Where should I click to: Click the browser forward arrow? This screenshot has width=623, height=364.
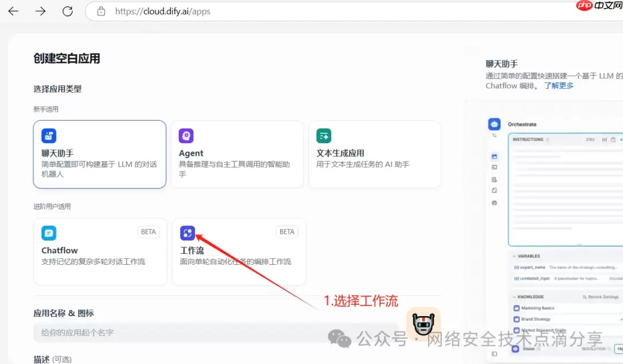(x=39, y=11)
